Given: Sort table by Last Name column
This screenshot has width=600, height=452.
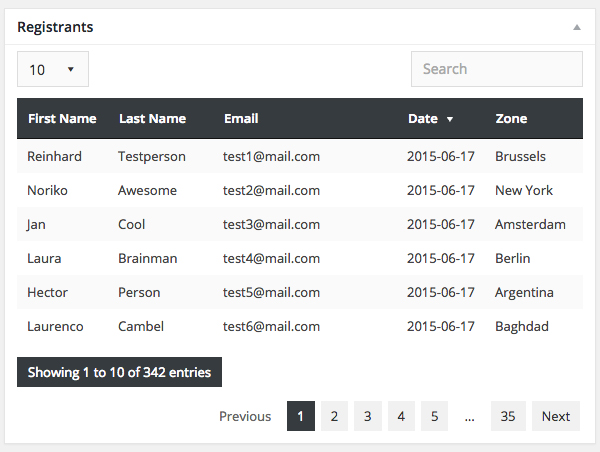Looking at the screenshot, I should (x=152, y=118).
